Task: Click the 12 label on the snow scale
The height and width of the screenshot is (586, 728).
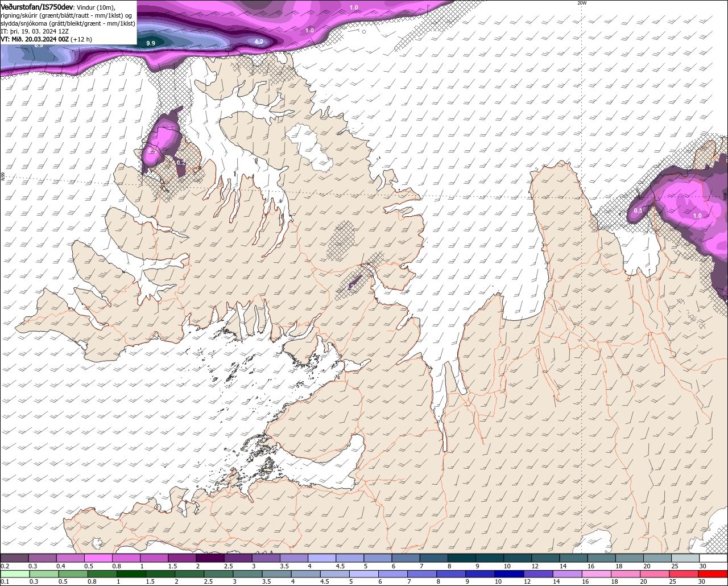Action: (x=535, y=566)
